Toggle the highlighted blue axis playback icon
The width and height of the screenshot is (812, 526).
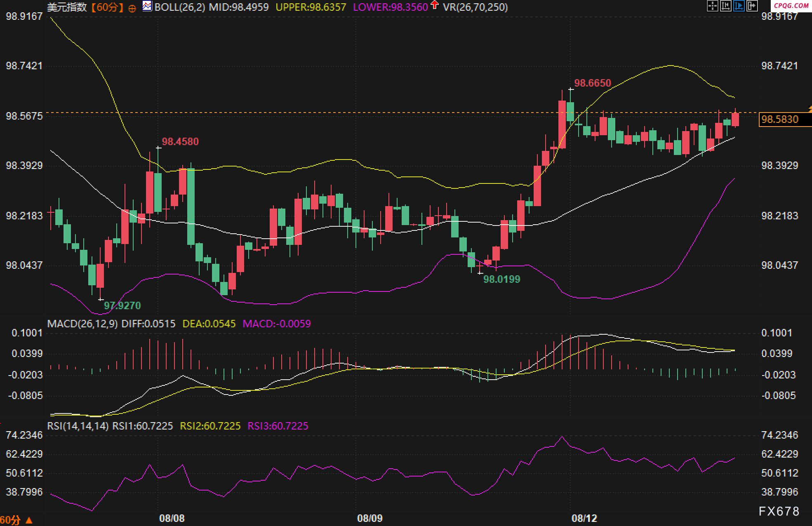tap(739, 6)
